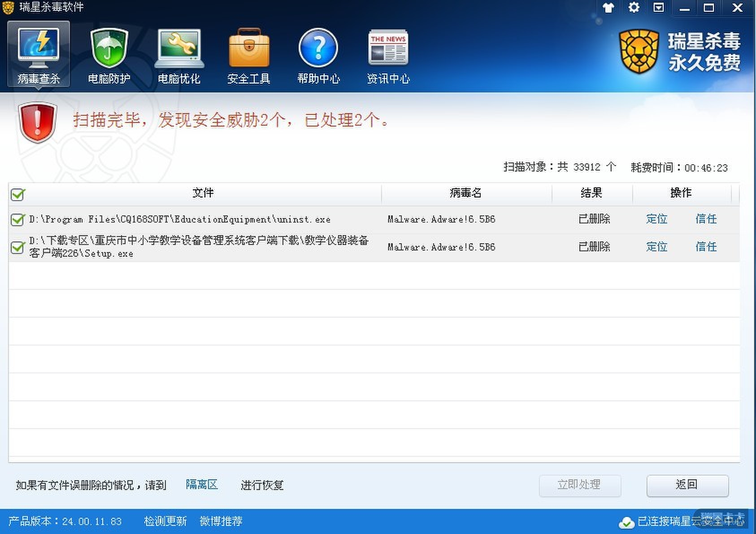Uncheck the Setup.exe file row checkbox
The height and width of the screenshot is (534, 756).
(x=17, y=247)
